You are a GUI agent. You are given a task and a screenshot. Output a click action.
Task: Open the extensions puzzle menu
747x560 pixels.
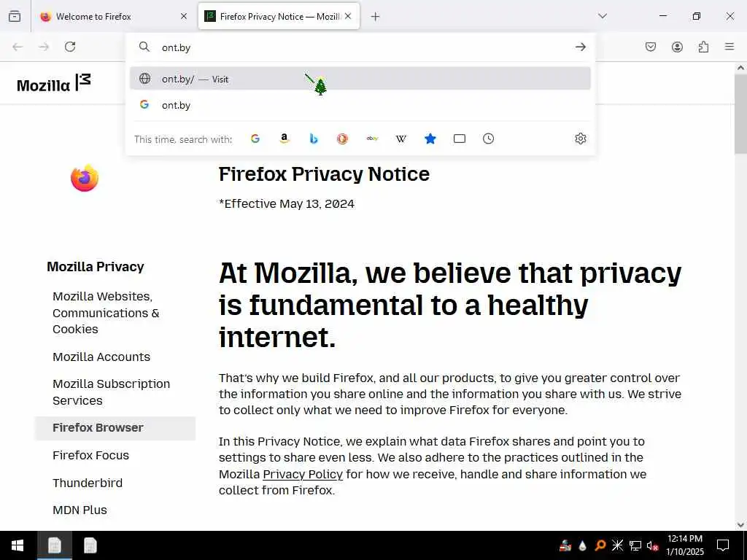pos(703,47)
